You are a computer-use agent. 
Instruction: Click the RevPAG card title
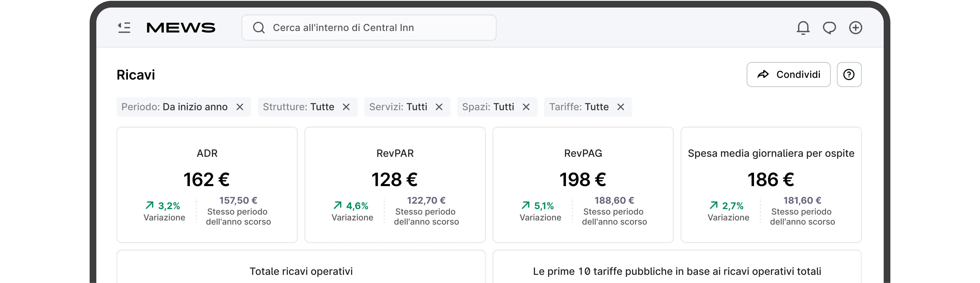pyautogui.click(x=583, y=153)
